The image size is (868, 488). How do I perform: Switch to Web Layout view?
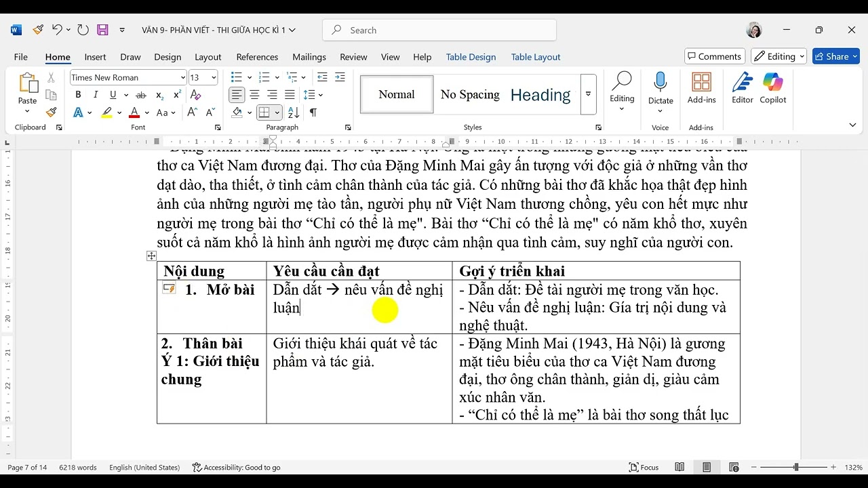(x=734, y=467)
